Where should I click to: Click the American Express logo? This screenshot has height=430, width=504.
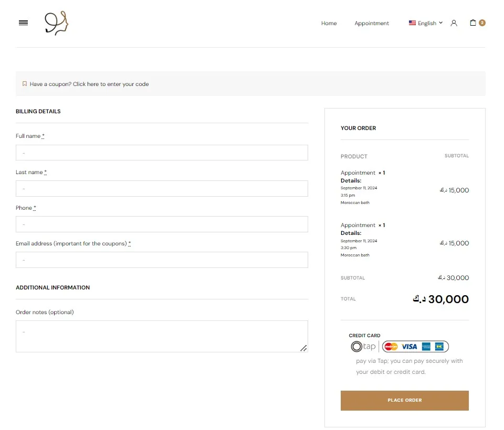pos(426,347)
